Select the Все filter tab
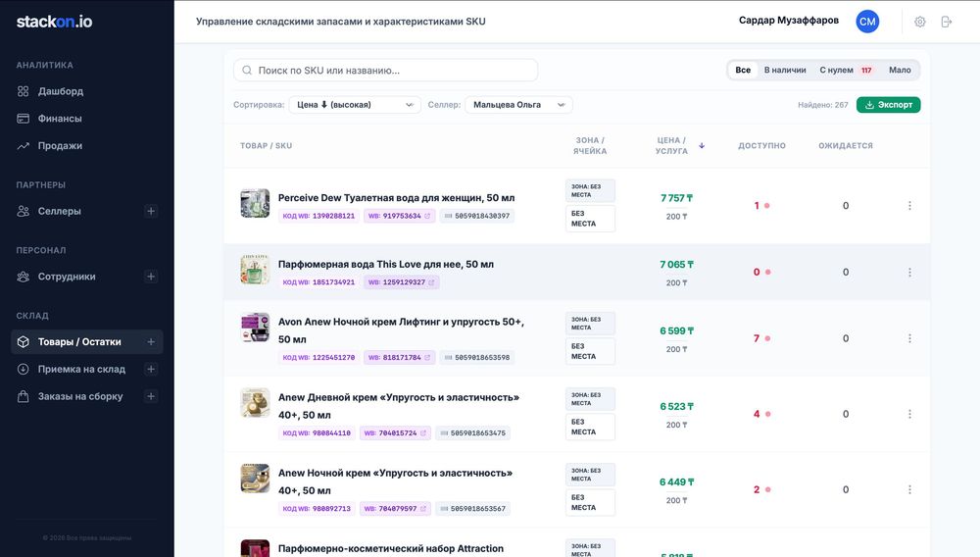Viewport: 980px width, 557px height. tap(743, 70)
